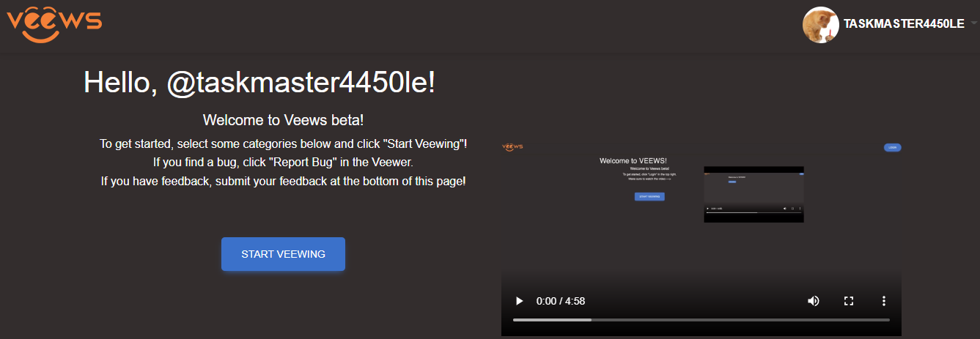Image resolution: width=980 pixels, height=339 pixels.
Task: Click the "If you have feedback" line
Action: point(283,182)
